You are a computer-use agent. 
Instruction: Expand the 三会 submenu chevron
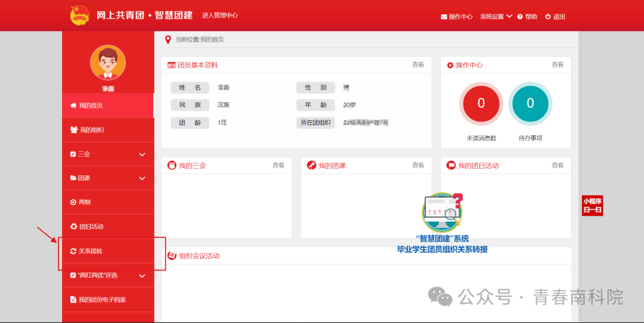click(142, 154)
